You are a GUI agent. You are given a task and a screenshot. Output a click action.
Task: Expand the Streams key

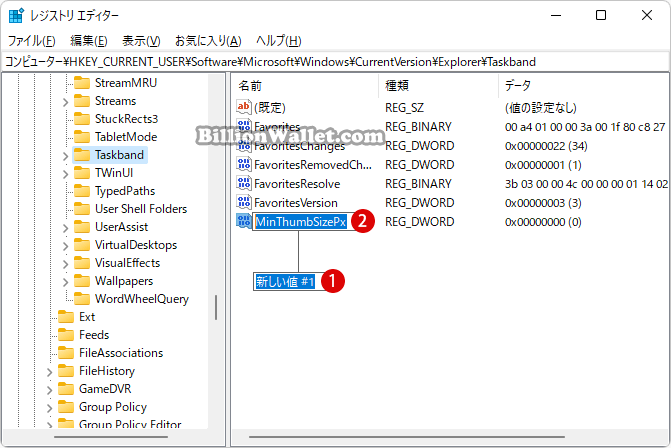click(65, 102)
